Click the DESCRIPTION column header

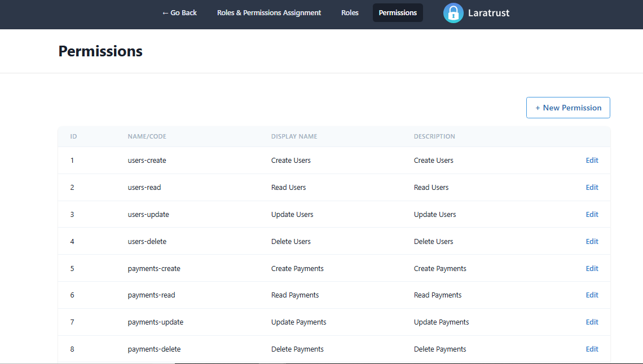pyautogui.click(x=434, y=137)
